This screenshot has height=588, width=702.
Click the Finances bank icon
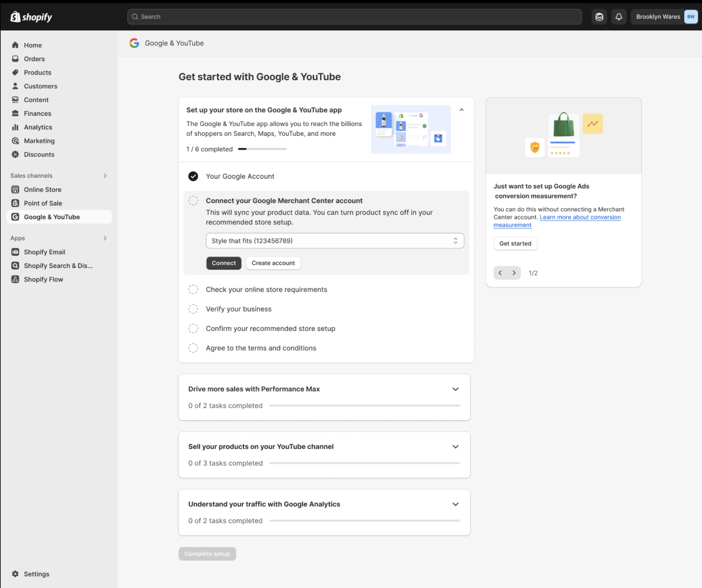15,113
